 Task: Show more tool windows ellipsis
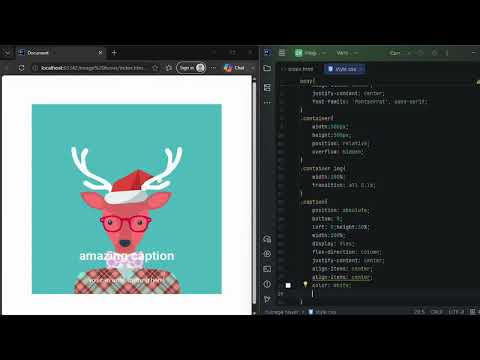(x=267, y=102)
